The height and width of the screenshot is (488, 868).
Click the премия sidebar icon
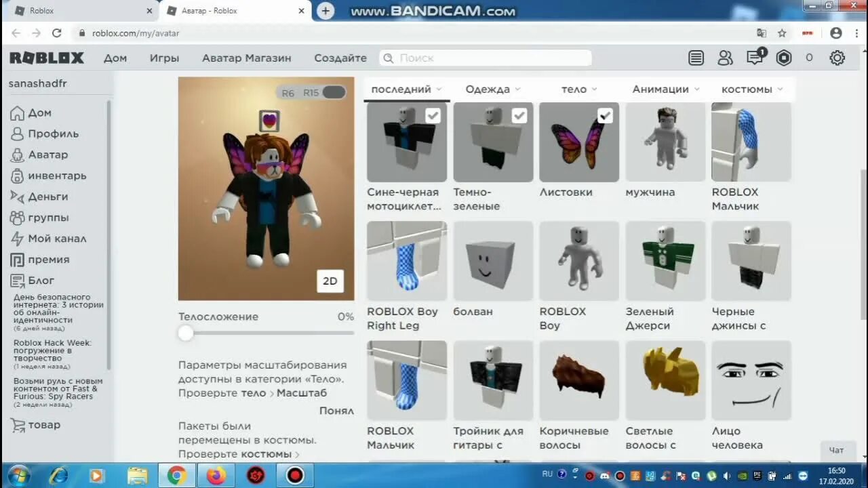[x=17, y=260]
